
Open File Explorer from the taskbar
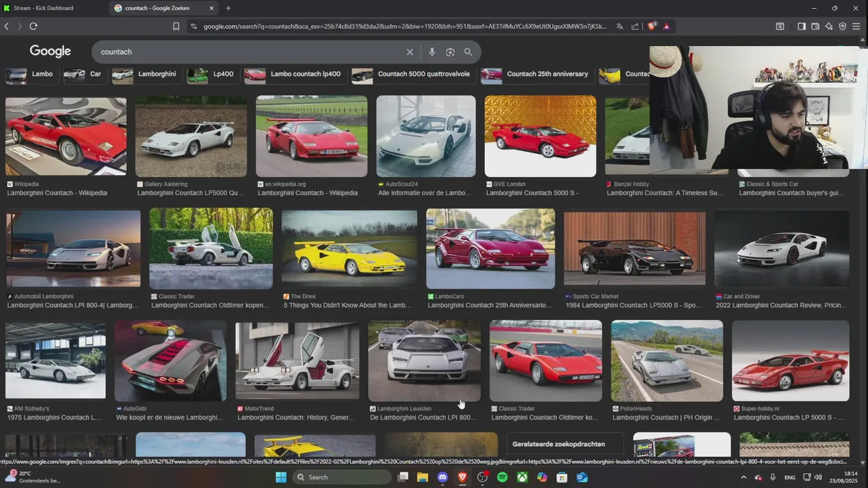coord(422,477)
